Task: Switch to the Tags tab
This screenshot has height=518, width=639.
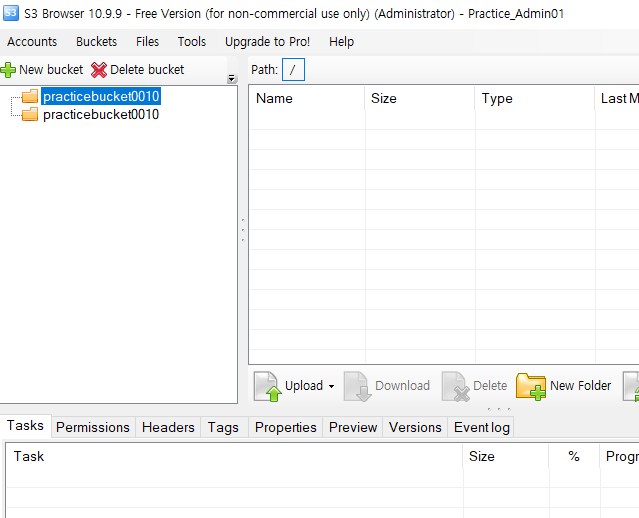Action: [223, 427]
